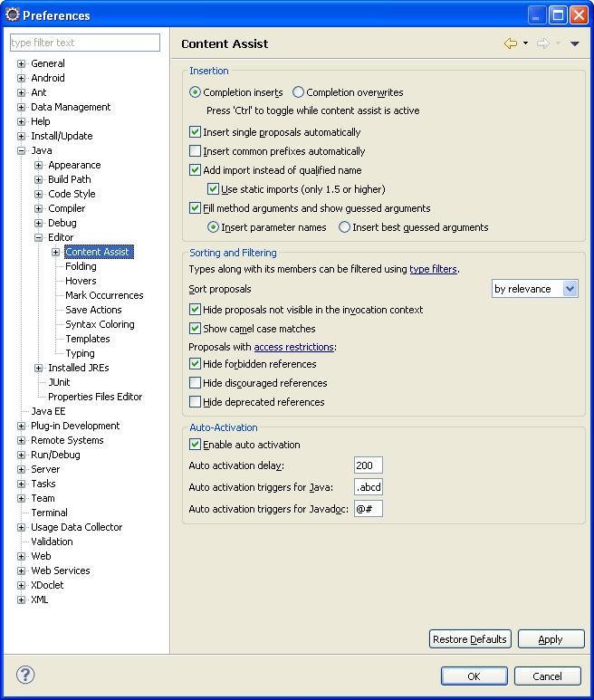Enable Hide discouraged references
The width and height of the screenshot is (594, 700).
(x=195, y=383)
